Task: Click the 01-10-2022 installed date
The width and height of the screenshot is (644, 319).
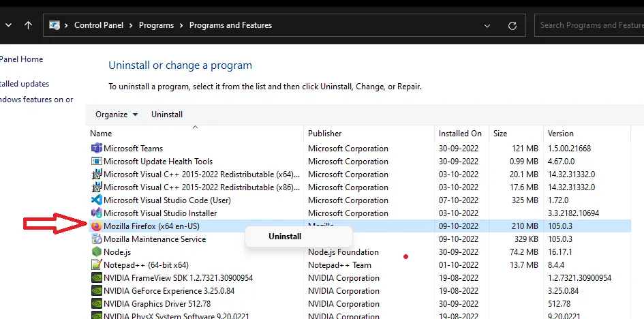Action: click(459, 264)
